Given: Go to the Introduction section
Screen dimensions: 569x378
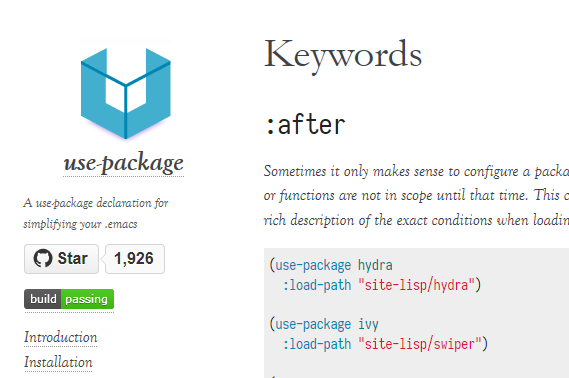Looking at the screenshot, I should (61, 337).
